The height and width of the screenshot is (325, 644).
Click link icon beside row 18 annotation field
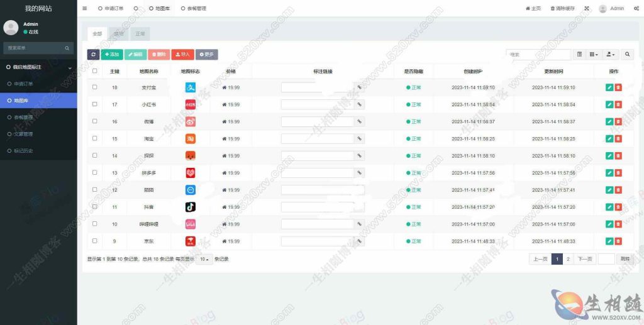pos(359,87)
